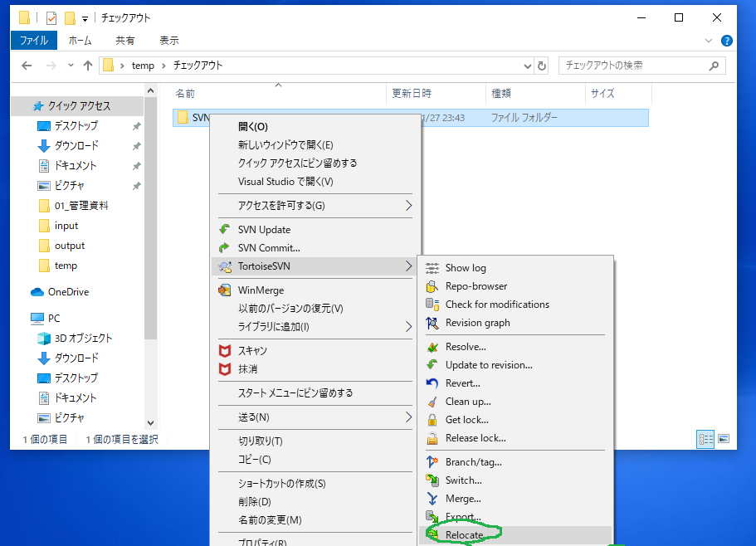
Task: Sort by the 種類 column header
Action: point(535,94)
